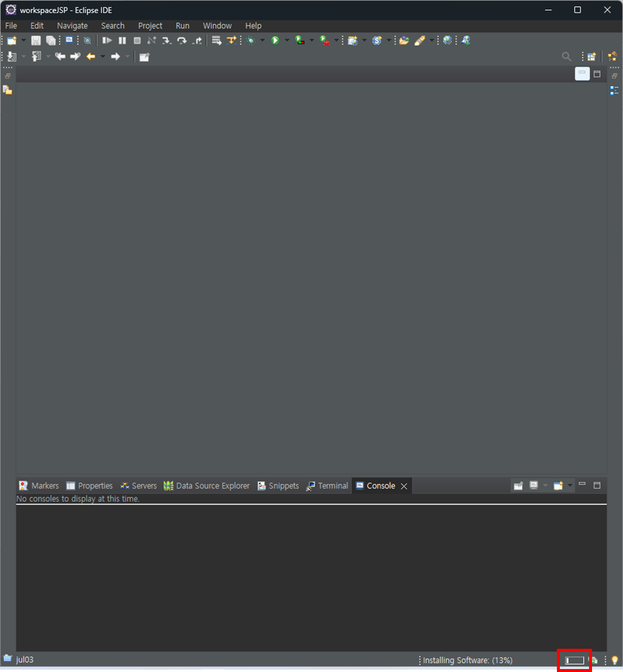Open the Search flashlight dropdown arrow

click(x=432, y=40)
